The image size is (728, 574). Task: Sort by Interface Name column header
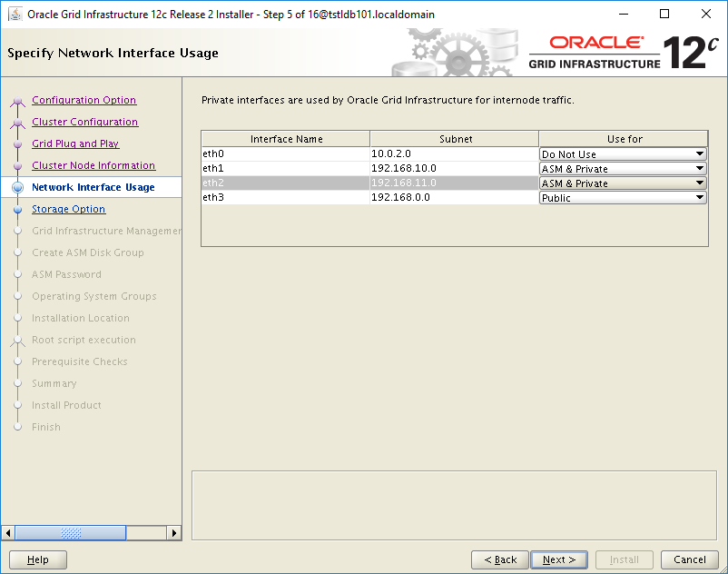(x=286, y=139)
